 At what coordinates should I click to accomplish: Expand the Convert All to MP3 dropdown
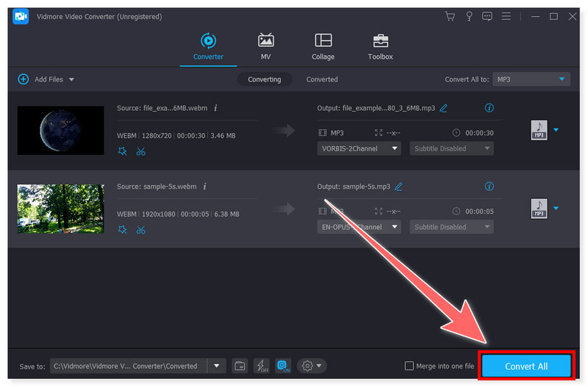pyautogui.click(x=531, y=79)
